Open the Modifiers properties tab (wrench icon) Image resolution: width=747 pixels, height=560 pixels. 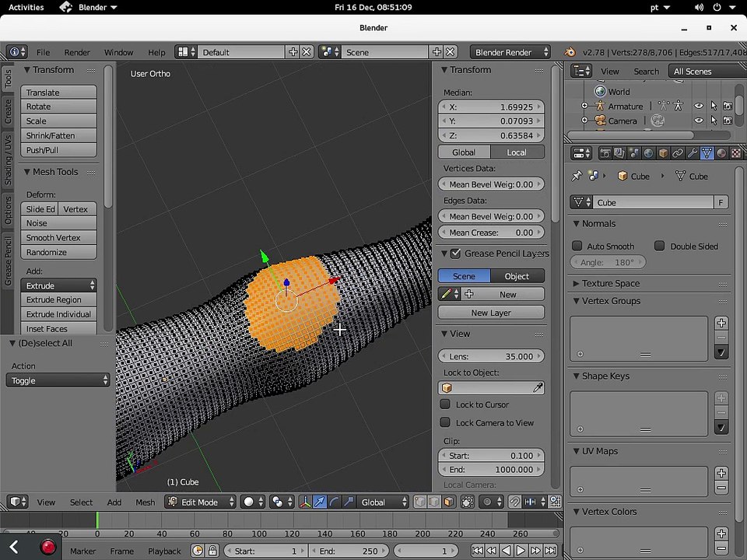click(x=693, y=153)
